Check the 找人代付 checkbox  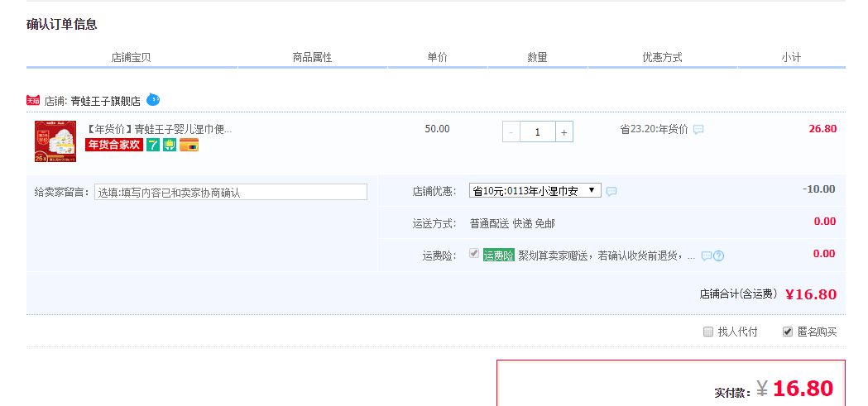[x=708, y=332]
